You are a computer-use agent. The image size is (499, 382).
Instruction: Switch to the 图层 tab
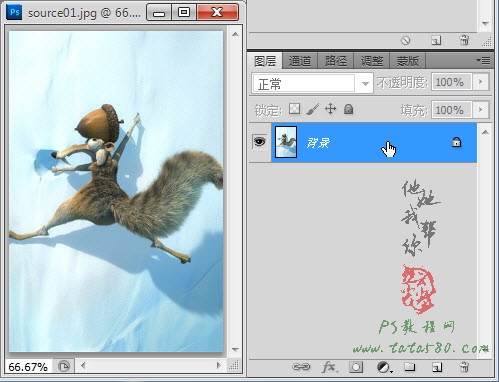[265, 61]
